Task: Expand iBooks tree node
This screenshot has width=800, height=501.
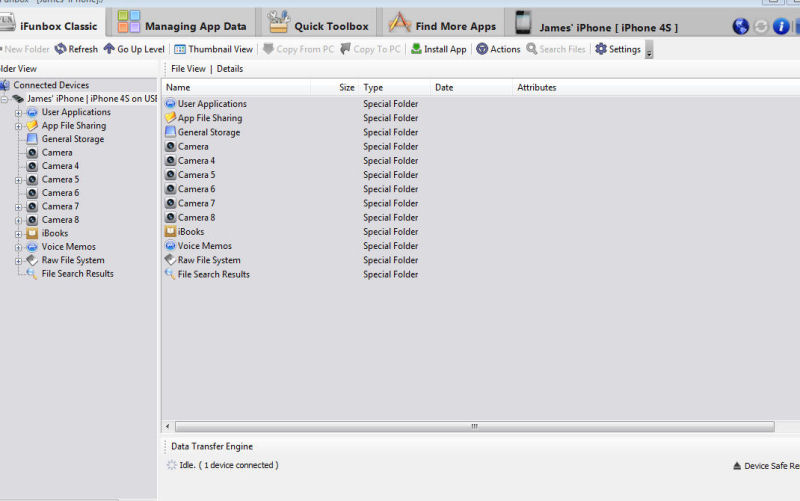Action: tap(18, 234)
